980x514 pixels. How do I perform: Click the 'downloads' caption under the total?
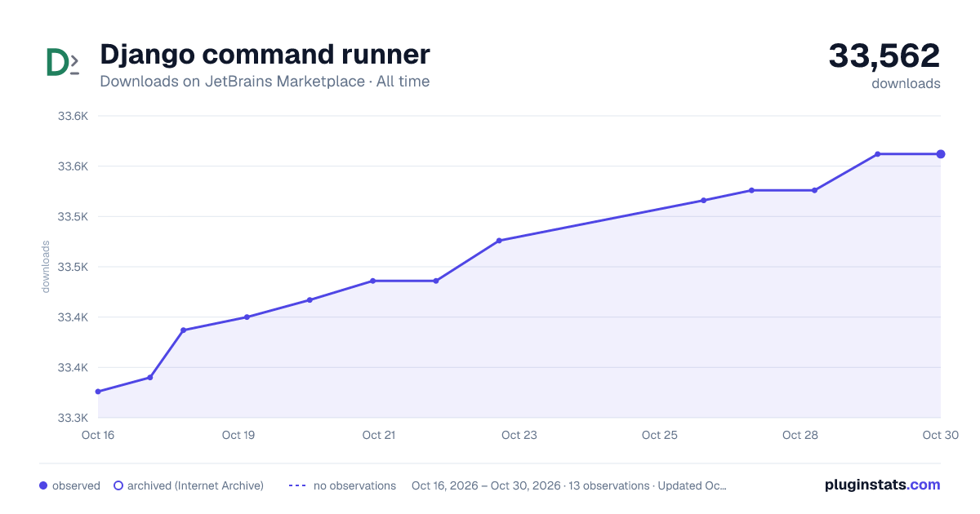coord(906,83)
